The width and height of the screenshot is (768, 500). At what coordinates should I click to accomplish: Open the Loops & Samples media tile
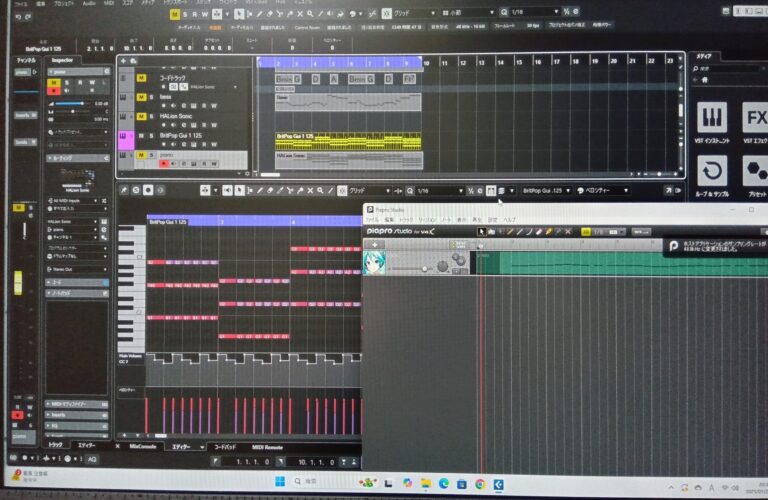pyautogui.click(x=712, y=173)
